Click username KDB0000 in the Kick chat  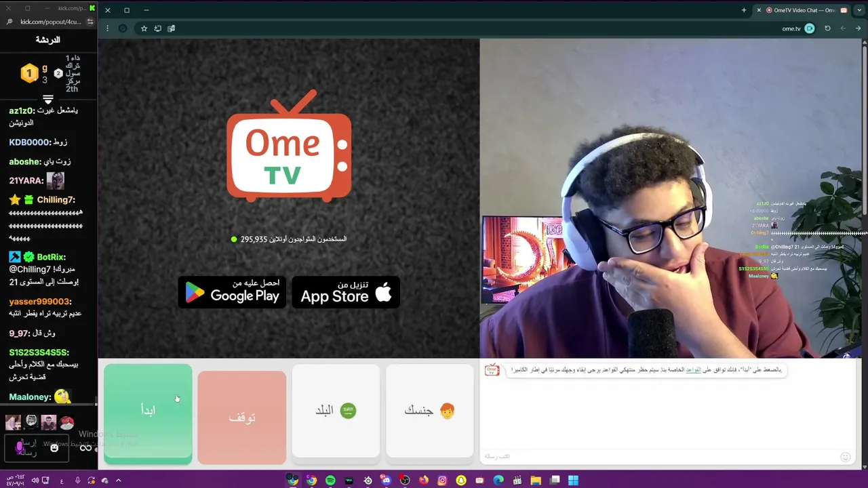[29, 142]
